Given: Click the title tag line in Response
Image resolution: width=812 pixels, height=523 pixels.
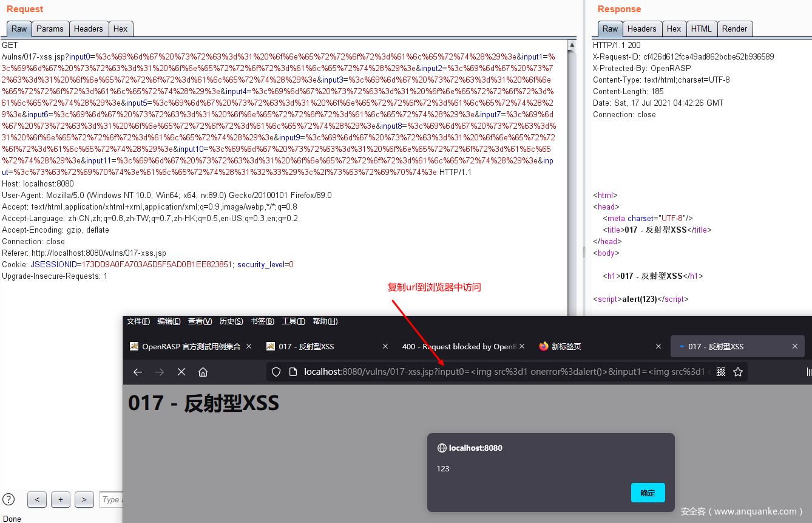Looking at the screenshot, I should click(657, 230).
